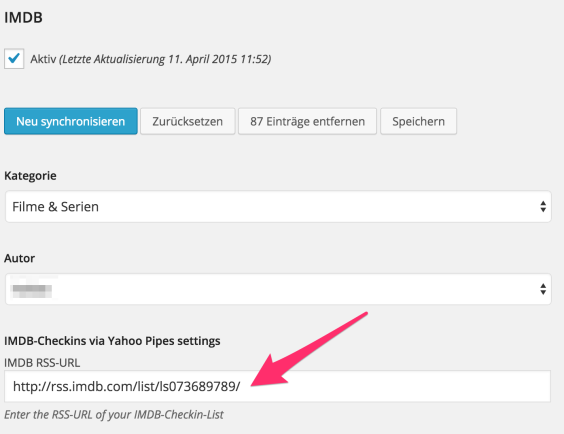Open the Kategorie dropdown Filme & Serien
This screenshot has width=564, height=434.
click(278, 207)
